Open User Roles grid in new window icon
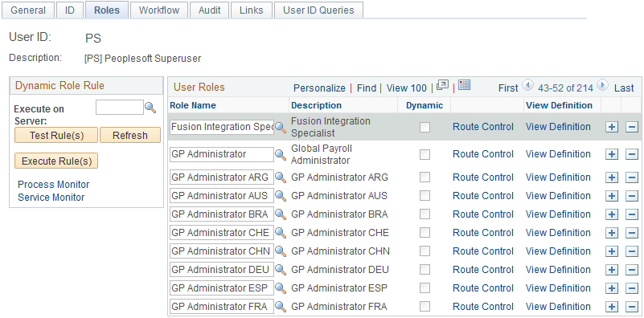 442,85
